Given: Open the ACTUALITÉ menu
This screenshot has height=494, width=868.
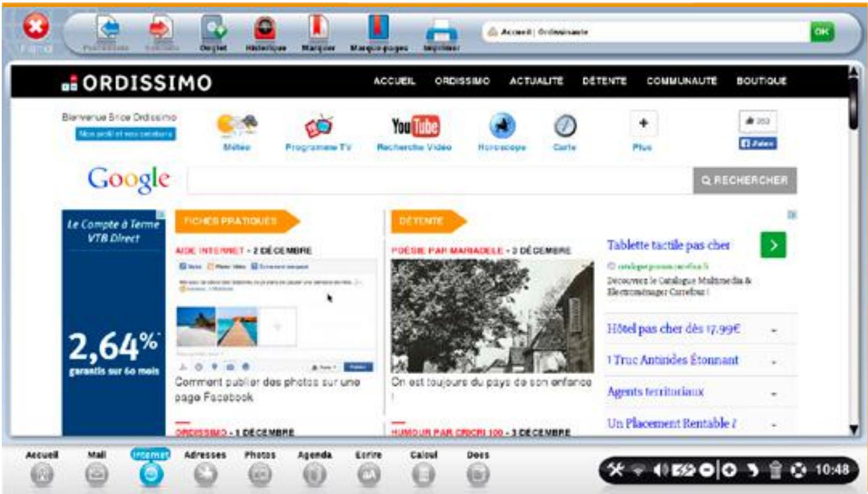Looking at the screenshot, I should pos(536,81).
